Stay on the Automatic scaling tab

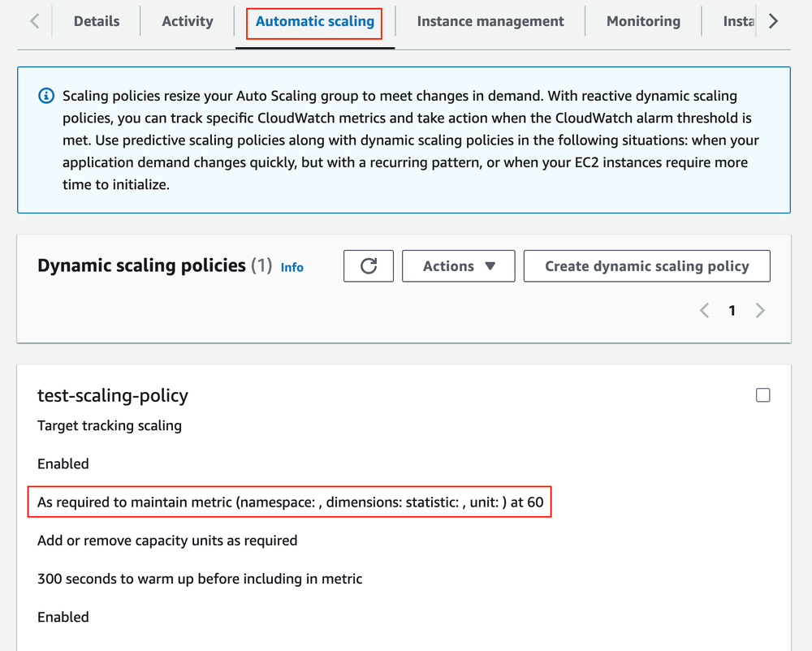pos(313,21)
